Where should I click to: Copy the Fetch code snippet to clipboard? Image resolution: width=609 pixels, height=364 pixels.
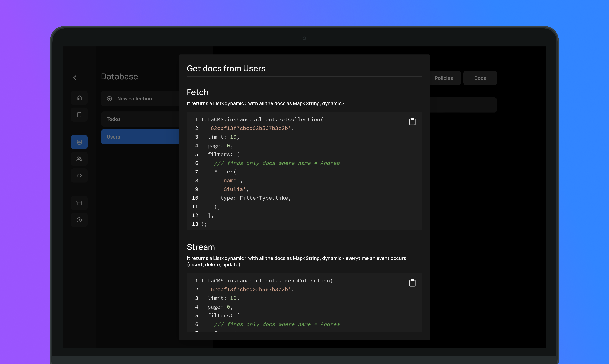pyautogui.click(x=412, y=121)
